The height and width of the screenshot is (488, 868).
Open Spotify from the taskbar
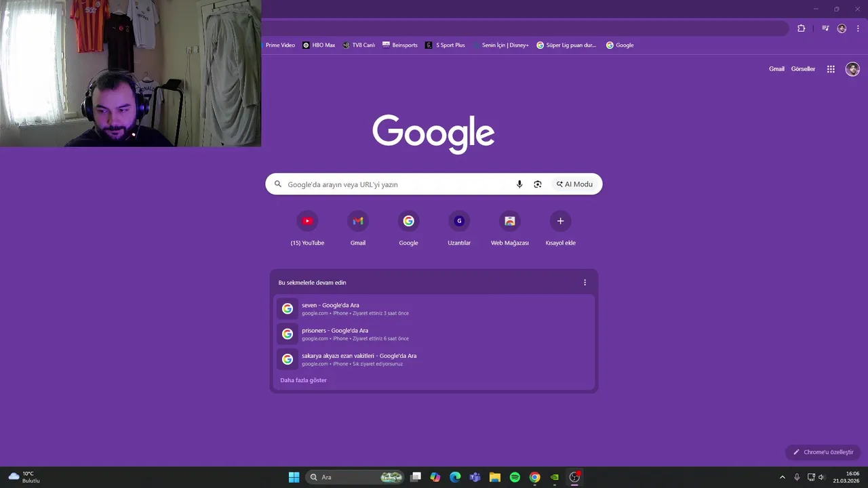tap(515, 477)
